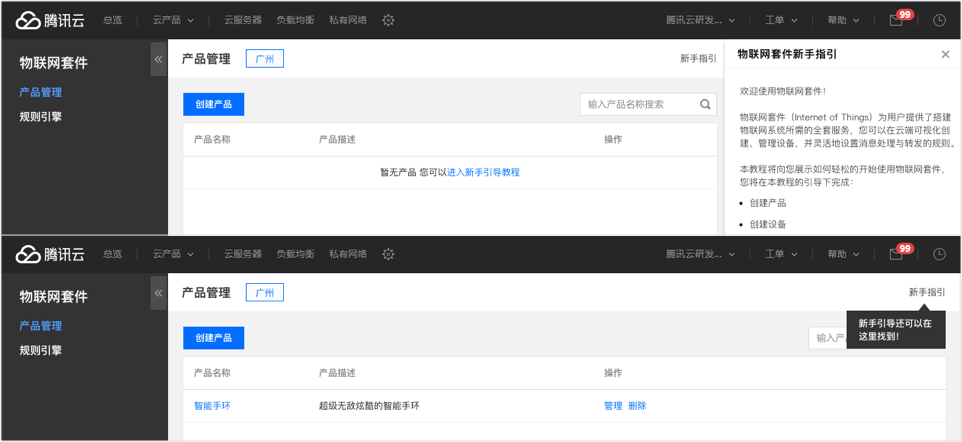Click the clock icon in the lower navigation bar
The image size is (962, 442).
pyautogui.click(x=939, y=254)
